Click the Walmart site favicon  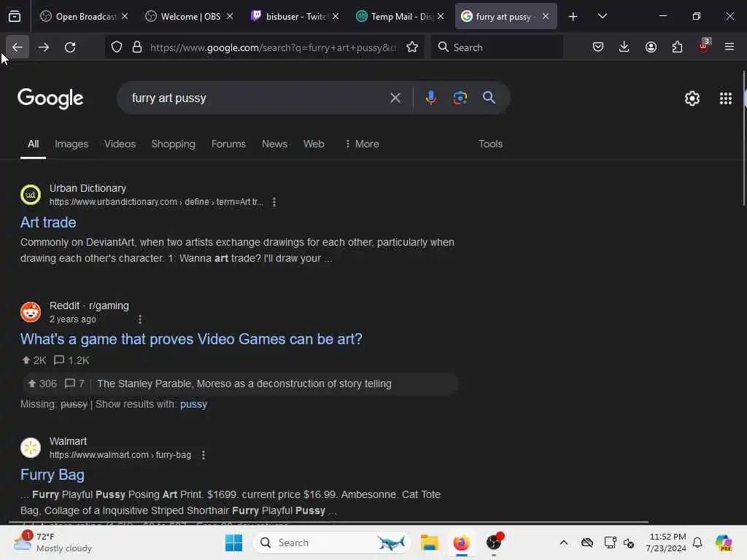click(x=31, y=448)
